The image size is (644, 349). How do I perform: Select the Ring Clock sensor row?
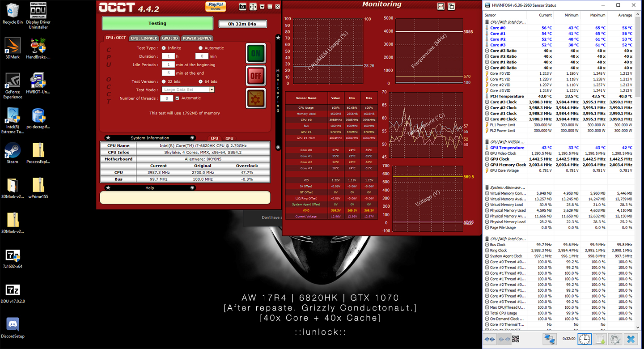point(559,251)
